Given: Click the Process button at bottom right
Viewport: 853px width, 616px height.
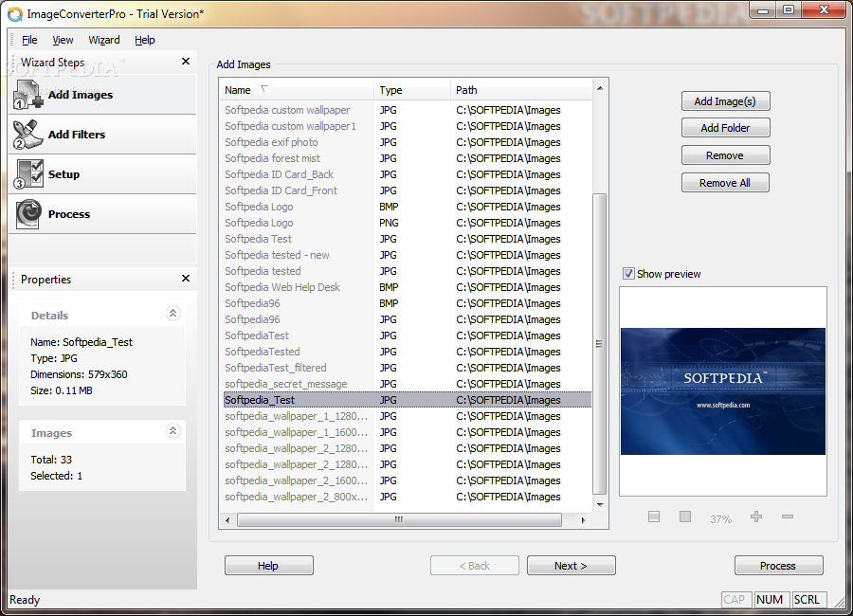Looking at the screenshot, I should pos(778,566).
